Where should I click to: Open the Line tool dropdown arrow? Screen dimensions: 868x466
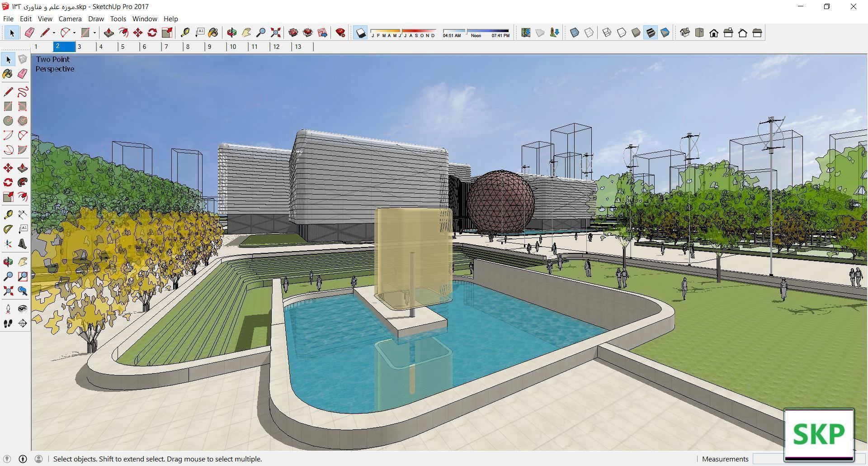click(53, 32)
